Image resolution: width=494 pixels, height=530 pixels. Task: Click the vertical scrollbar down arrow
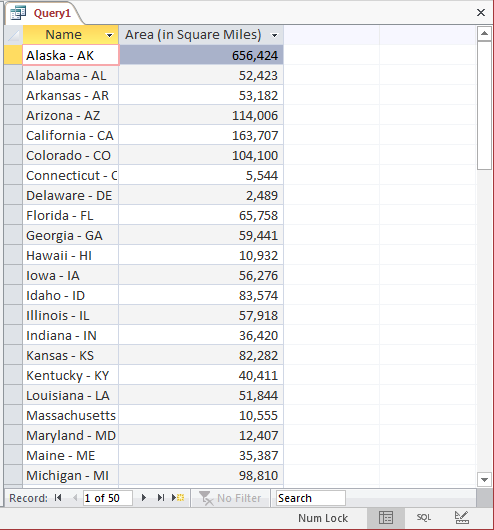pos(484,480)
